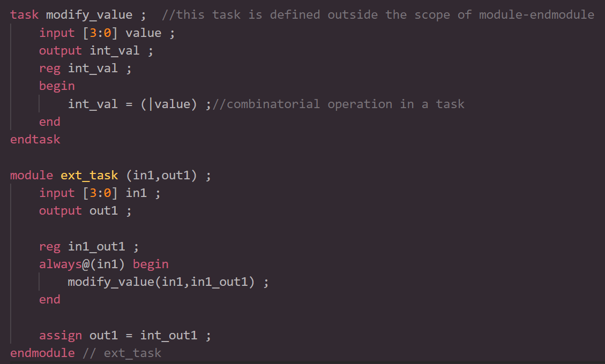Click the comment about module-endmodule scope

tap(378, 15)
